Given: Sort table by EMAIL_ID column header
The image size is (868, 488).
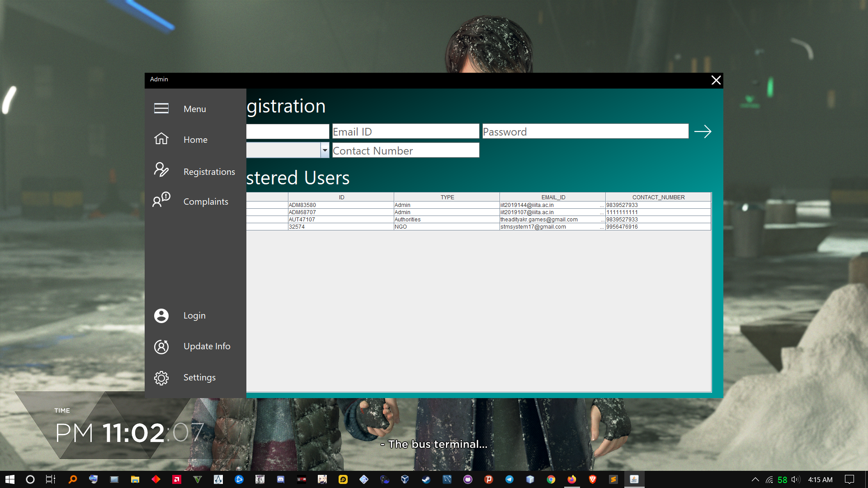Looking at the screenshot, I should click(x=553, y=197).
